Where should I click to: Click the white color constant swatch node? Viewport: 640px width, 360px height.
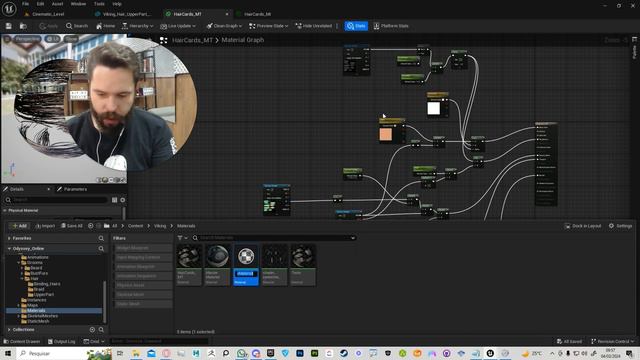pyautogui.click(x=433, y=108)
